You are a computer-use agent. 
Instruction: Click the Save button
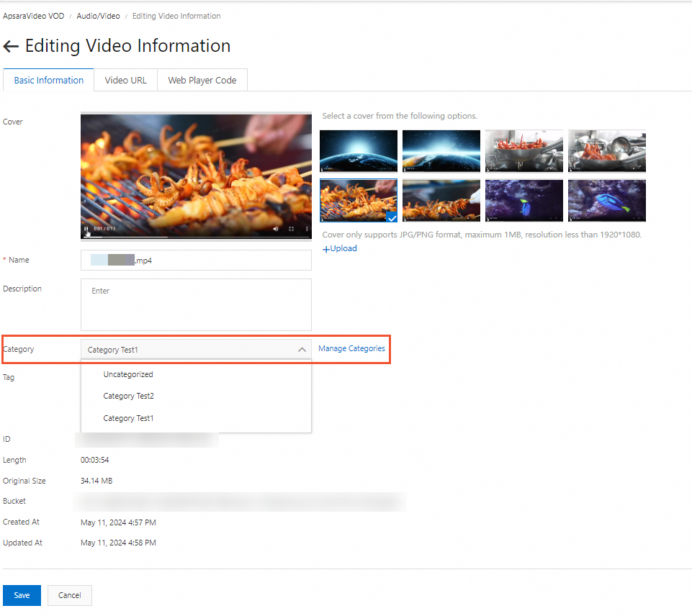[22, 595]
